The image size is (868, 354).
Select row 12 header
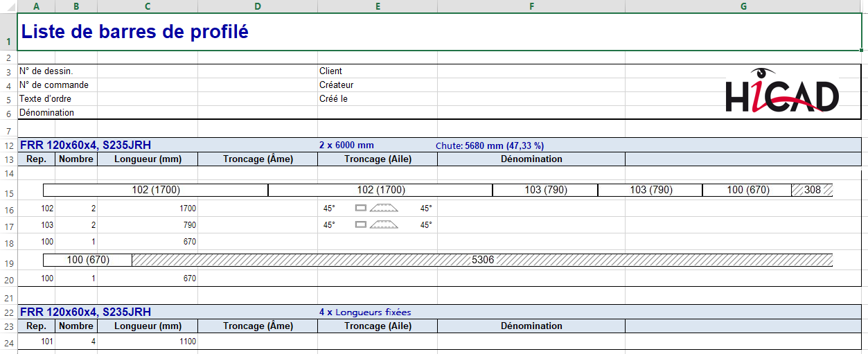(x=8, y=145)
